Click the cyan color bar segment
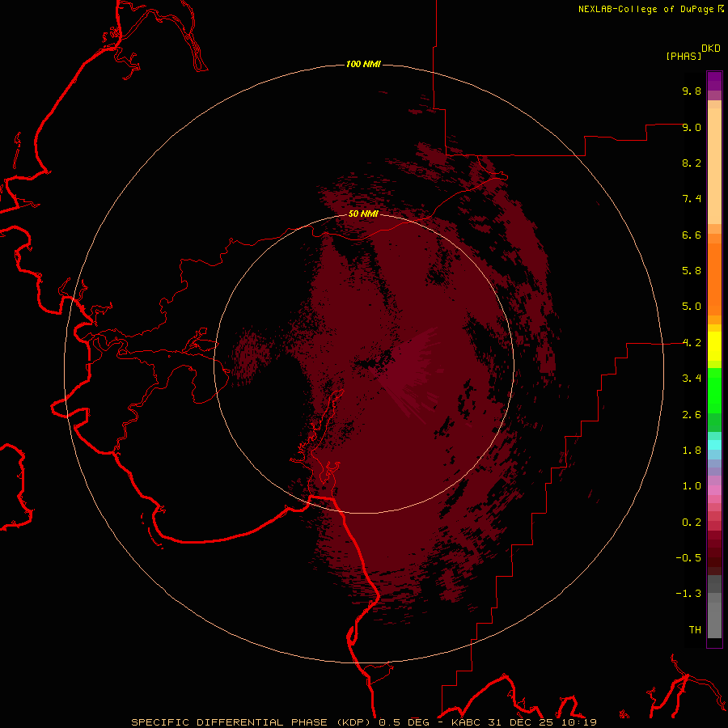 point(714,445)
